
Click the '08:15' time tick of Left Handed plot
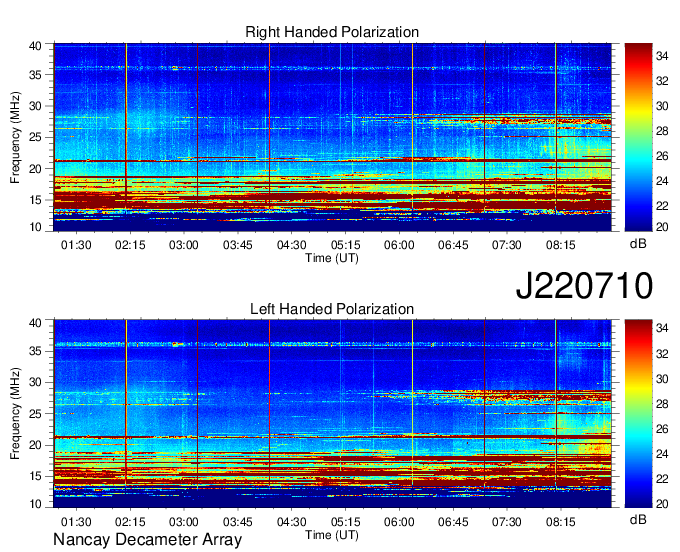560,522
